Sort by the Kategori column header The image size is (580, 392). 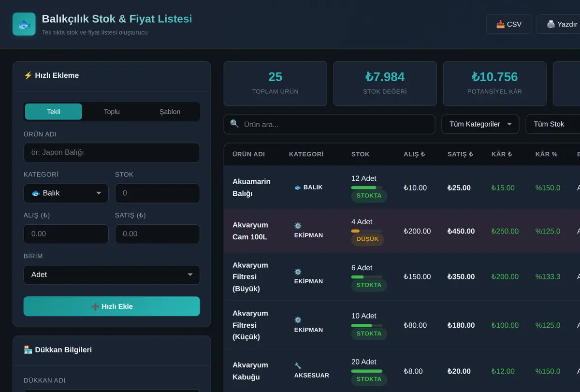[x=306, y=154]
